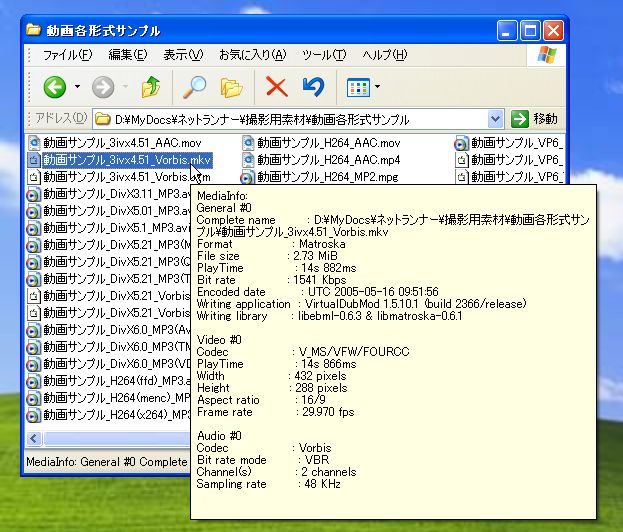623x532 pixels.
Task: Click the folder icon in title bar
Action: pyautogui.click(x=33, y=30)
